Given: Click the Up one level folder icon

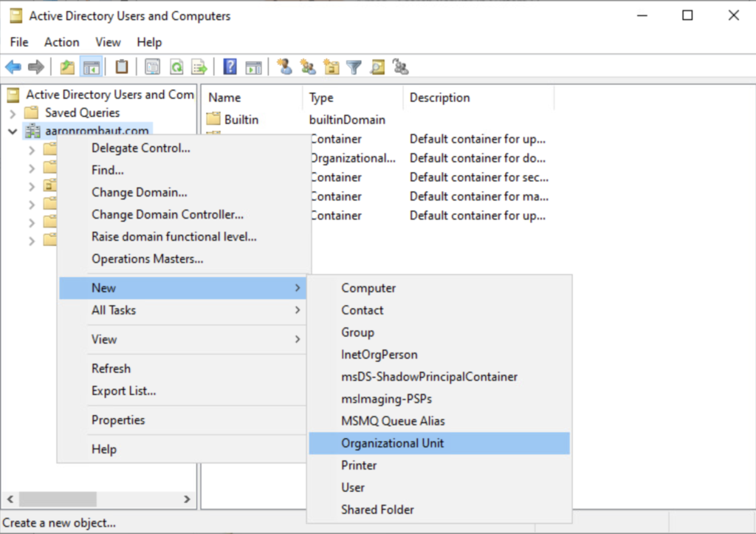Looking at the screenshot, I should pyautogui.click(x=68, y=67).
